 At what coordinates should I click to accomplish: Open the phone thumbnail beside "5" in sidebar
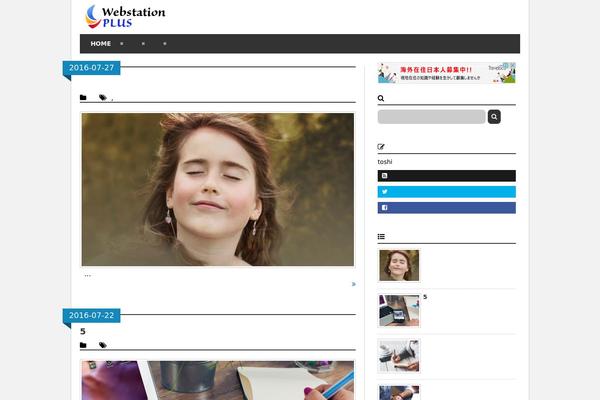coord(399,311)
